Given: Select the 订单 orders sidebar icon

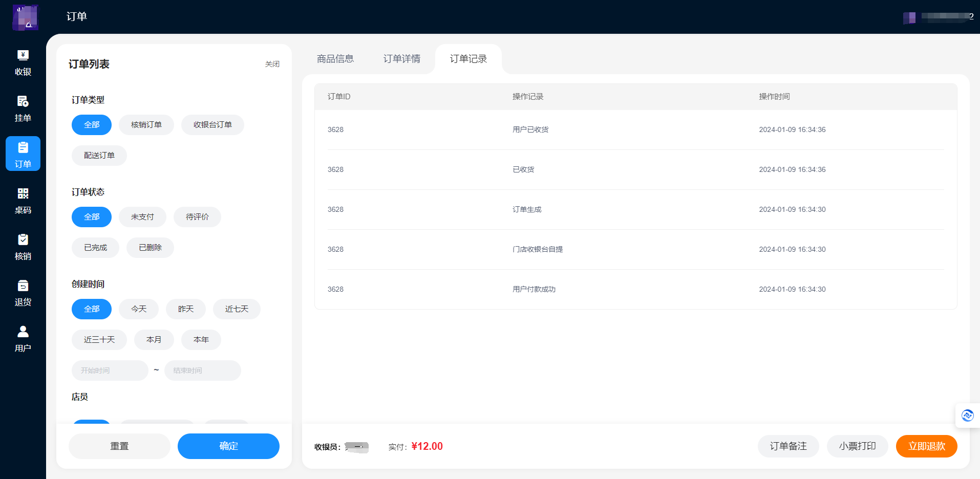Looking at the screenshot, I should (23, 154).
